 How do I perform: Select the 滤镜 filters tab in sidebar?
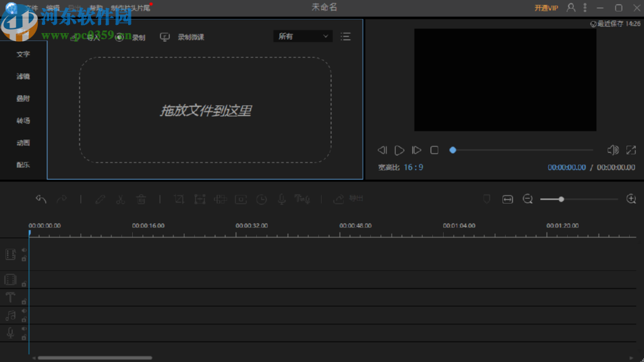(24, 76)
